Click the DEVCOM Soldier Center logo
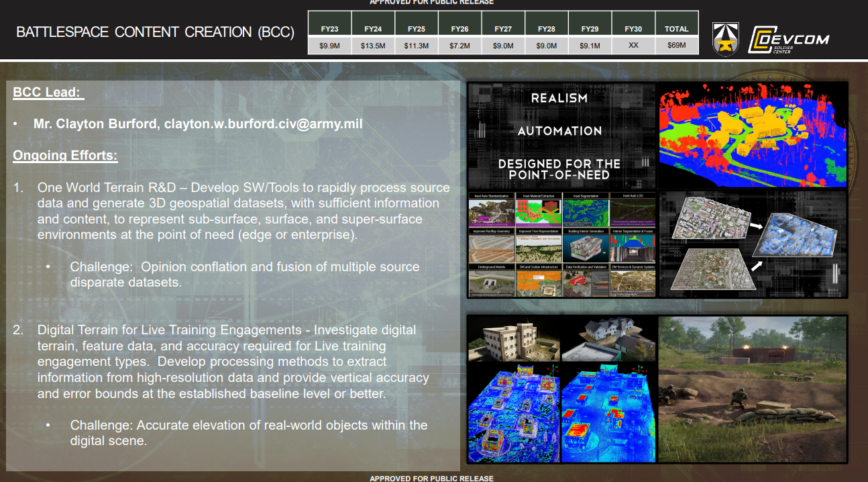The width and height of the screenshot is (868, 482). 788,40
